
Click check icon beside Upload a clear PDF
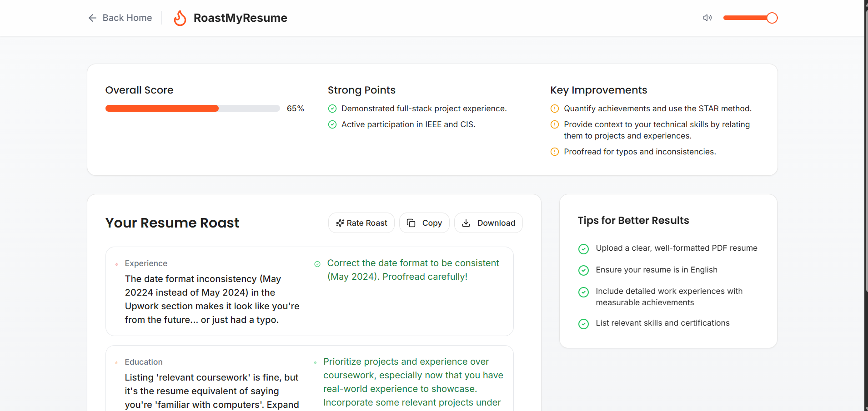[x=583, y=249]
